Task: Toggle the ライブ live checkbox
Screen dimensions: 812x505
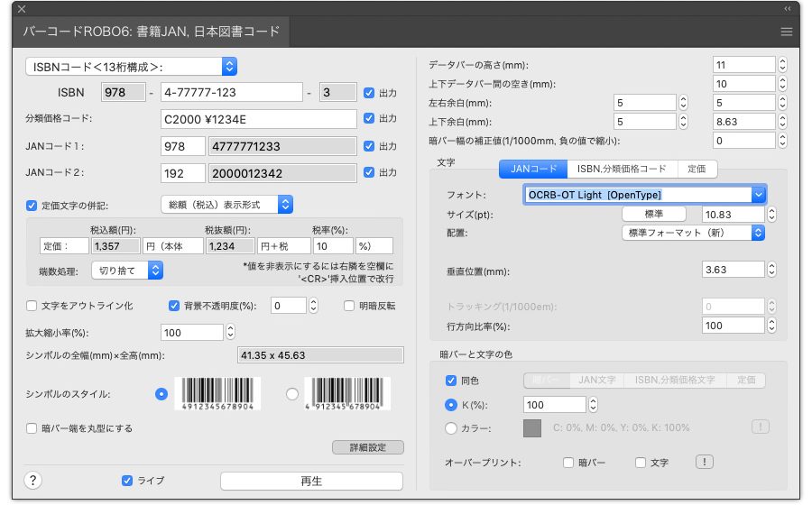Action: point(127,481)
